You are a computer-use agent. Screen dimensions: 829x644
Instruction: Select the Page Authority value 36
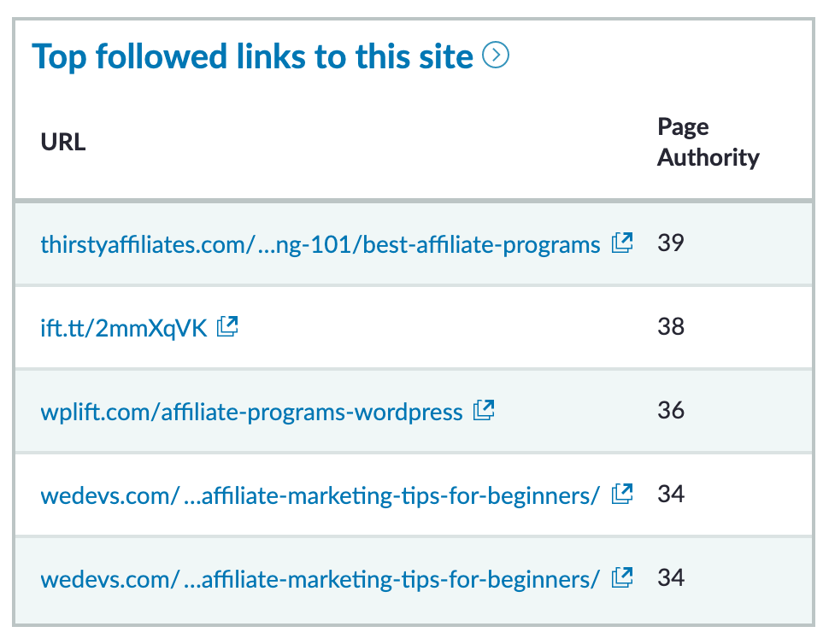[x=671, y=411]
